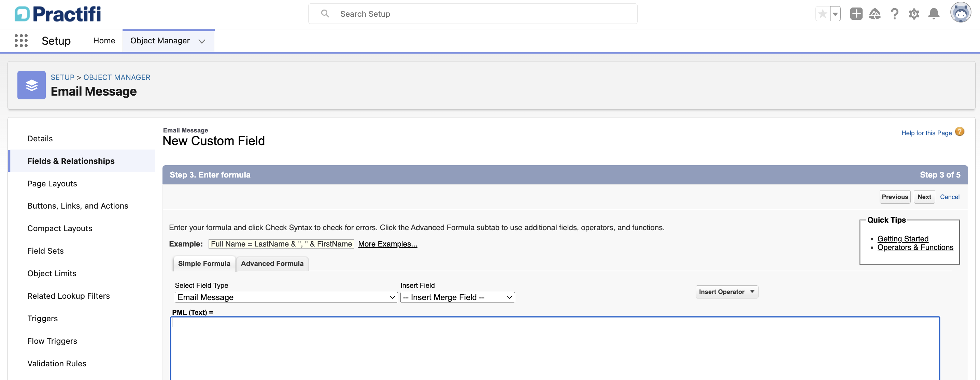Open the Operators & Functions quick tip

click(x=915, y=247)
